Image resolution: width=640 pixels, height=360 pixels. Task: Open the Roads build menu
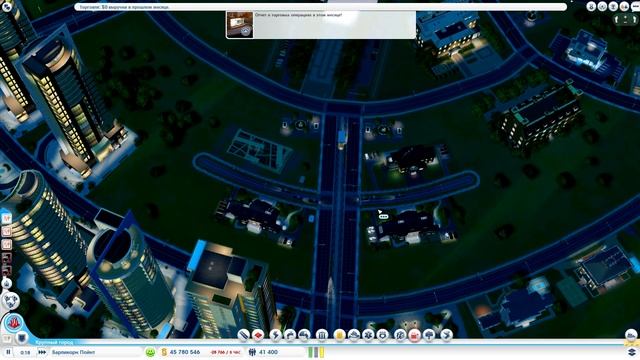[243, 335]
